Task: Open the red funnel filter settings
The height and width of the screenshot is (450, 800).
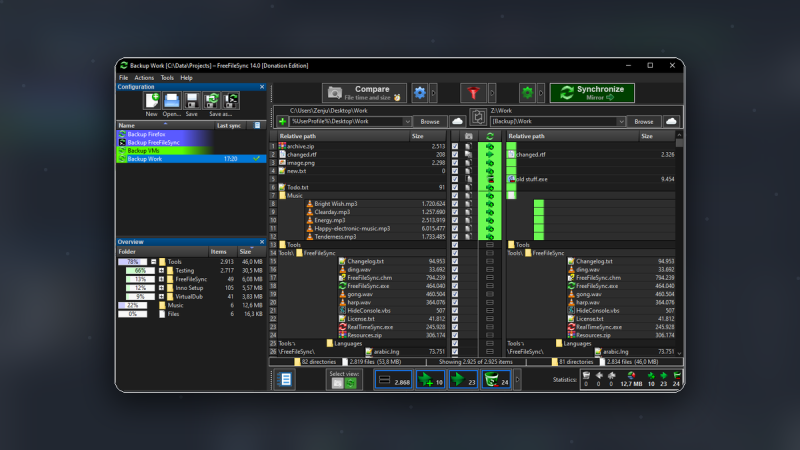Action: click(x=473, y=93)
